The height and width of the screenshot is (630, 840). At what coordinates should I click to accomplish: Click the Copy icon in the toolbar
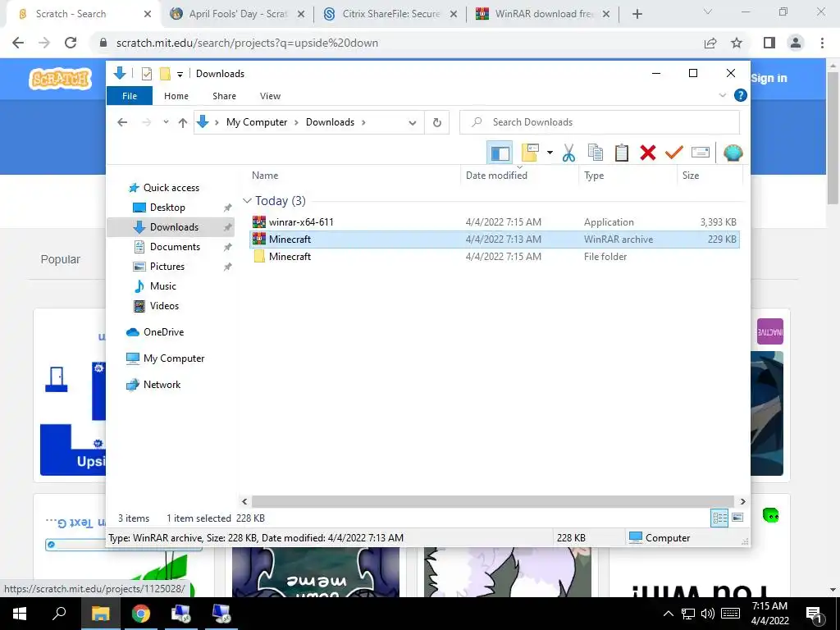(596, 153)
